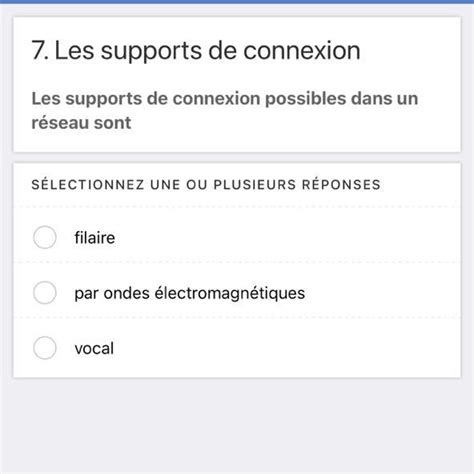Click the 'par ondes électromagnétiques' label text
This screenshot has height=474, width=474.
pos(189,294)
